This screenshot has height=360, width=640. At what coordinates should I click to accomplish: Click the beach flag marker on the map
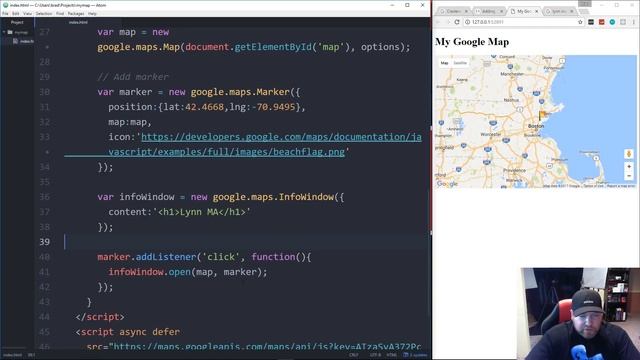tap(542, 115)
